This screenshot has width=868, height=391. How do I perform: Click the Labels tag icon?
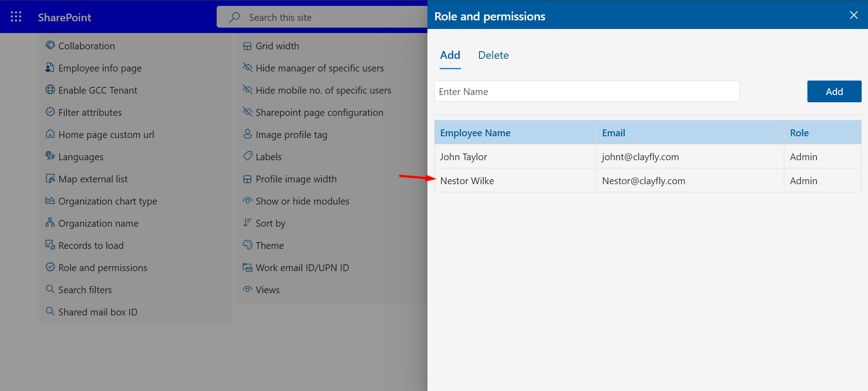pyautogui.click(x=247, y=156)
